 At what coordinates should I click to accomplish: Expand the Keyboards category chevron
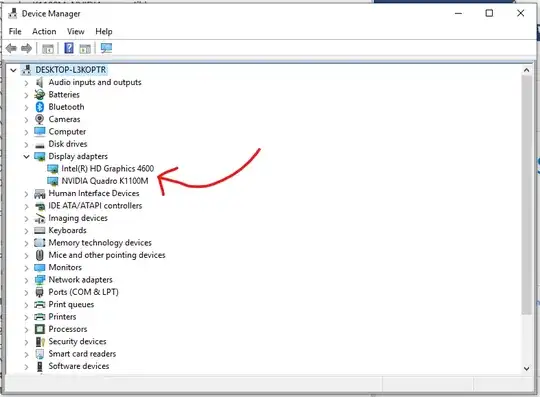(x=26, y=231)
